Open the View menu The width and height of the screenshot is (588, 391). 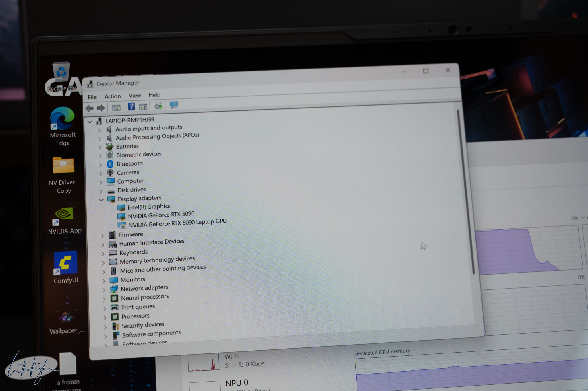tap(135, 96)
